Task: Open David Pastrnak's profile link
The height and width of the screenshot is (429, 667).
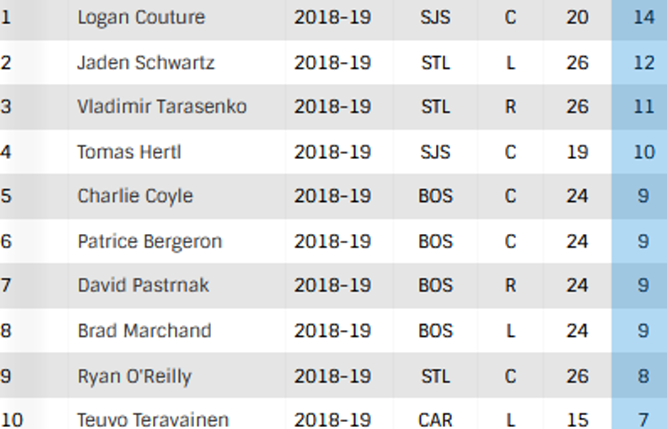Action: click(x=143, y=286)
